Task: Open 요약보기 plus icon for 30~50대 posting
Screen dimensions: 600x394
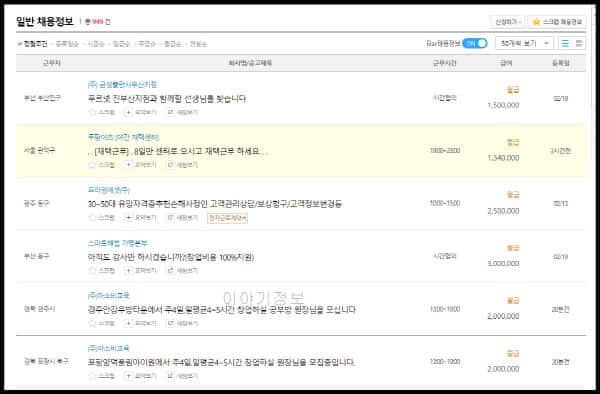Action: 129,218
